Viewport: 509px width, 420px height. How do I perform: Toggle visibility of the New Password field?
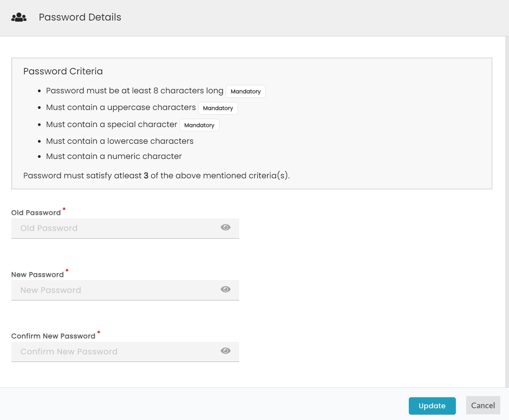(x=225, y=289)
